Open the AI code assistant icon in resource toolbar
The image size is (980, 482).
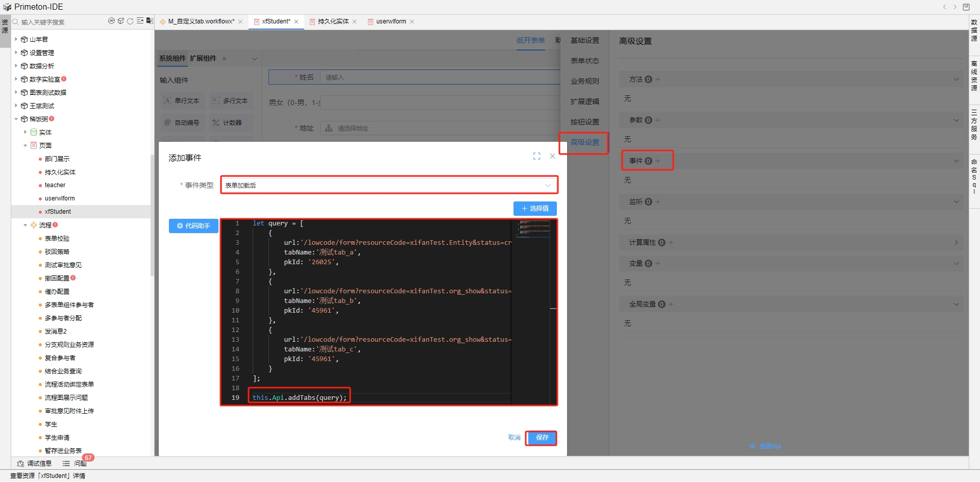(111, 21)
